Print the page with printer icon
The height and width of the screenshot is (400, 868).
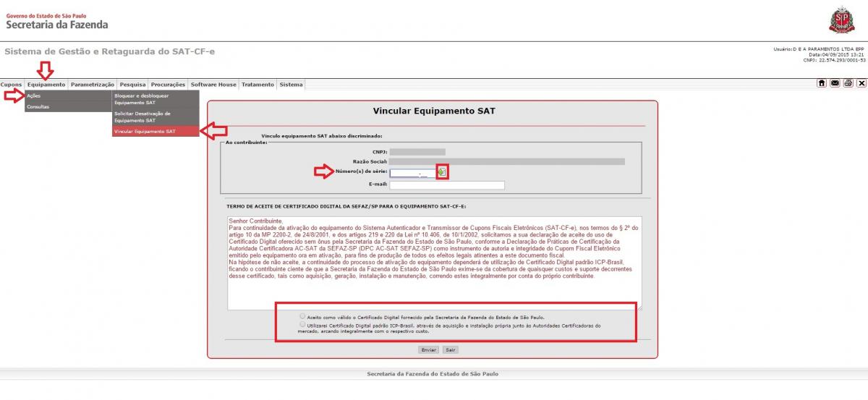(848, 84)
